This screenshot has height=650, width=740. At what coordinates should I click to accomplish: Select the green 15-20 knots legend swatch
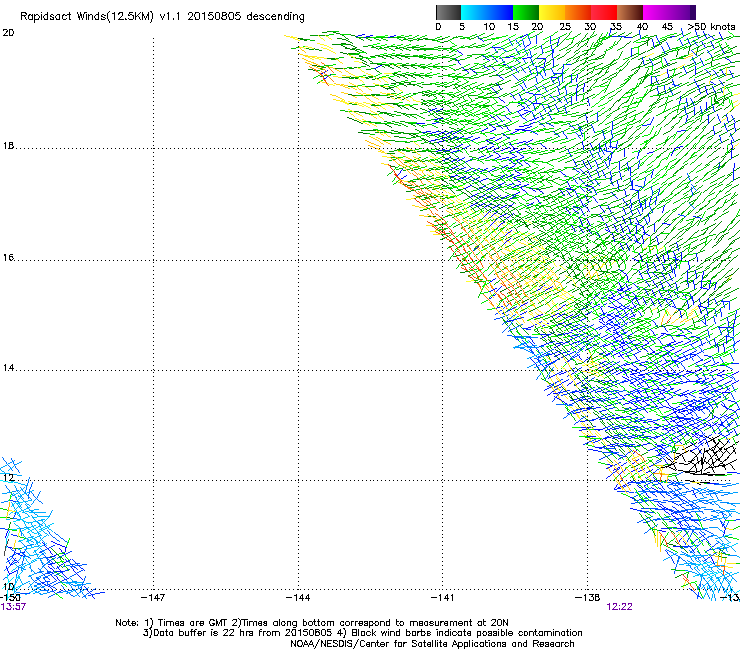[x=526, y=12]
